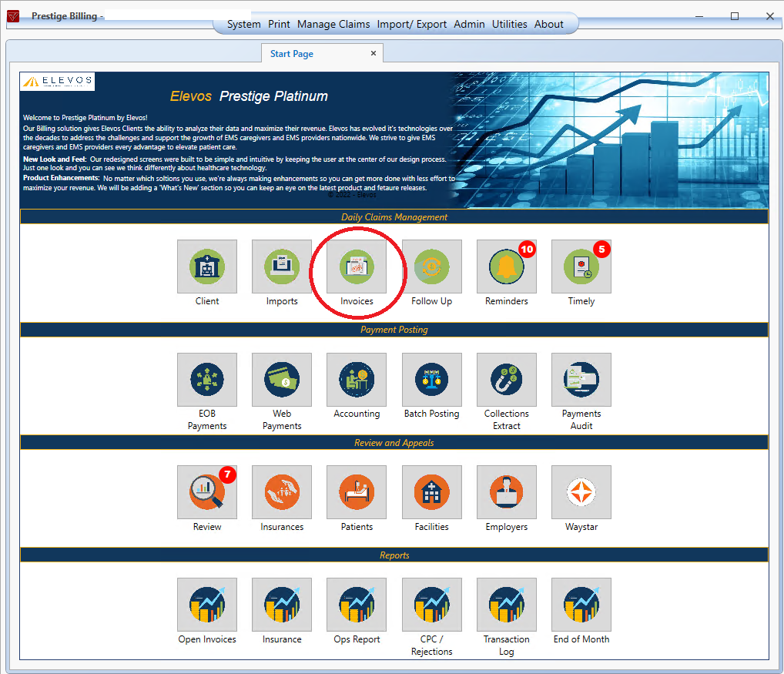This screenshot has width=784, height=674.
Task: Open the Timely filing icon
Action: (581, 267)
